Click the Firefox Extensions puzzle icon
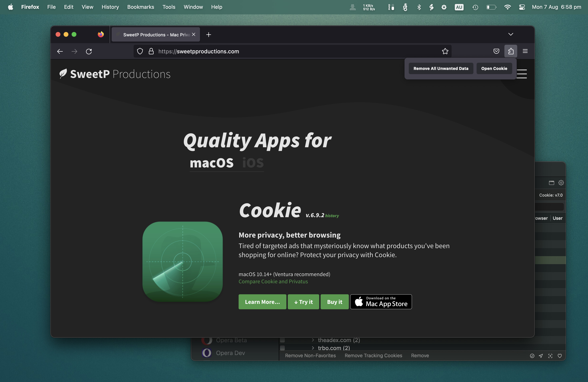Screen dimensions: 588x382 [511, 51]
